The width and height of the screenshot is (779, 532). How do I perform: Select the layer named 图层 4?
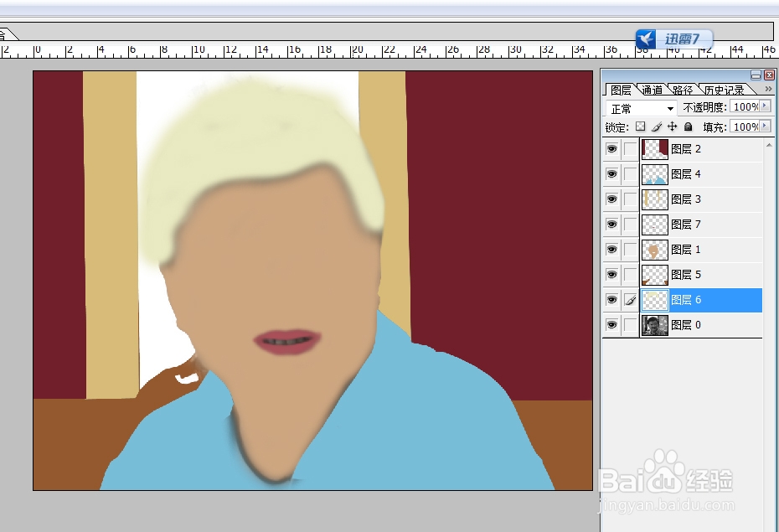(685, 174)
